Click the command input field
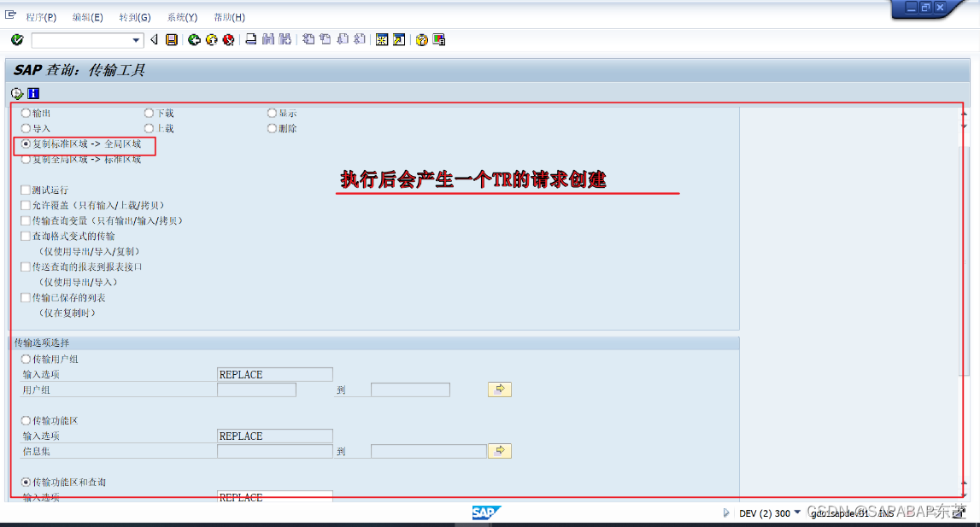 tap(81, 41)
